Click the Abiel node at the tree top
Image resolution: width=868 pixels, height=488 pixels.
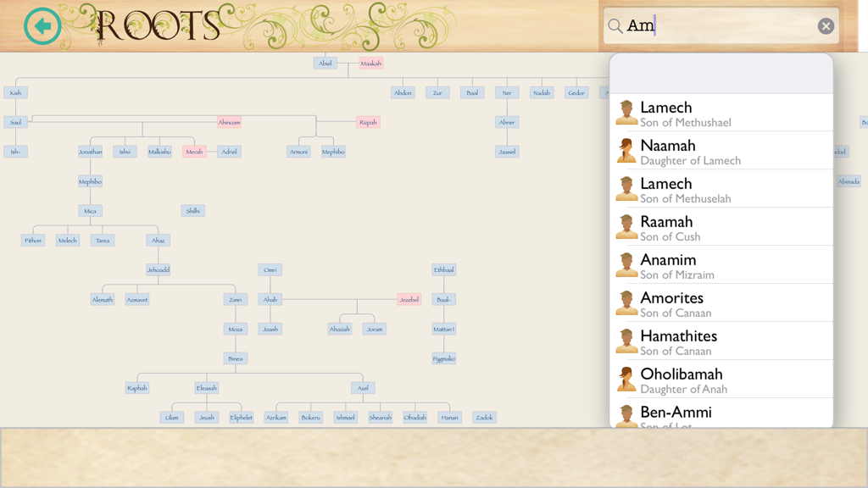[x=325, y=63]
